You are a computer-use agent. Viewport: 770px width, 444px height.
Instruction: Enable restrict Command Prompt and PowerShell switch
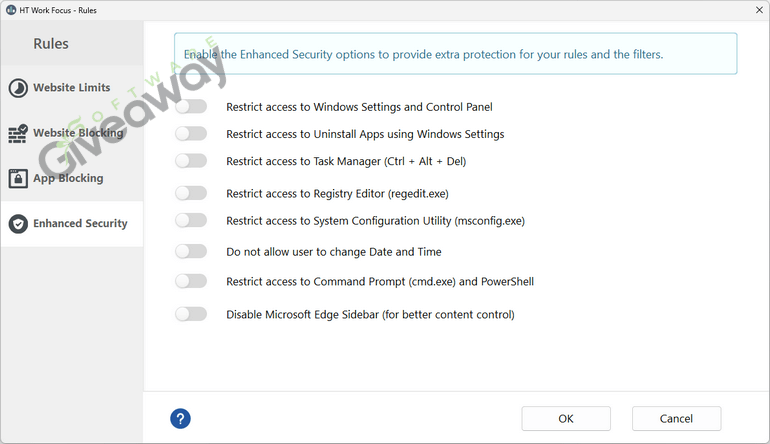pos(191,281)
